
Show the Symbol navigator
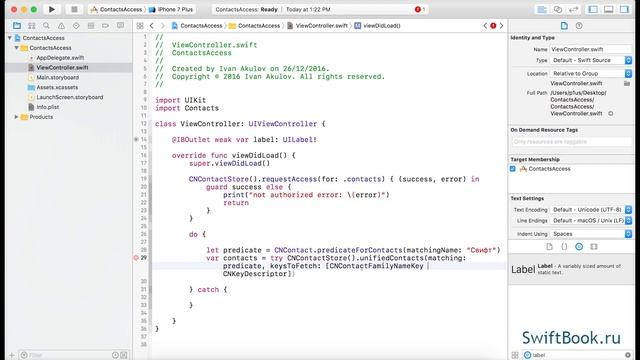31,26
